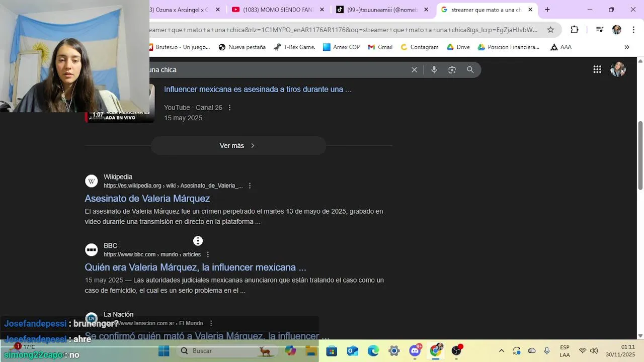The height and width of the screenshot is (362, 644).
Task: Open Microsoft Edge from the taskbar
Action: (x=373, y=351)
